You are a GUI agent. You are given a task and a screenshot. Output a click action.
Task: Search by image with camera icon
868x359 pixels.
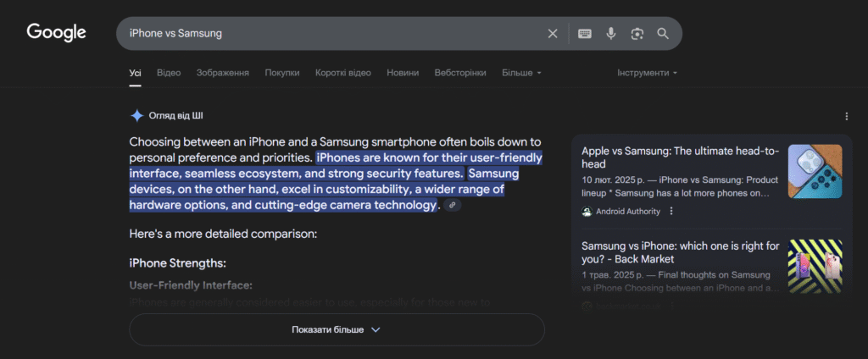pos(637,34)
